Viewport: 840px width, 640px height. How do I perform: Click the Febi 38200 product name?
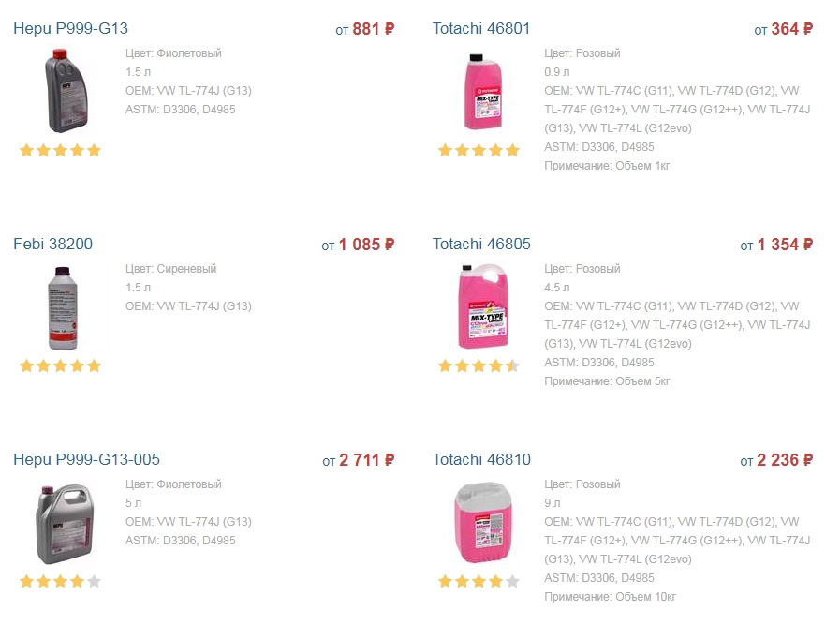[52, 245]
